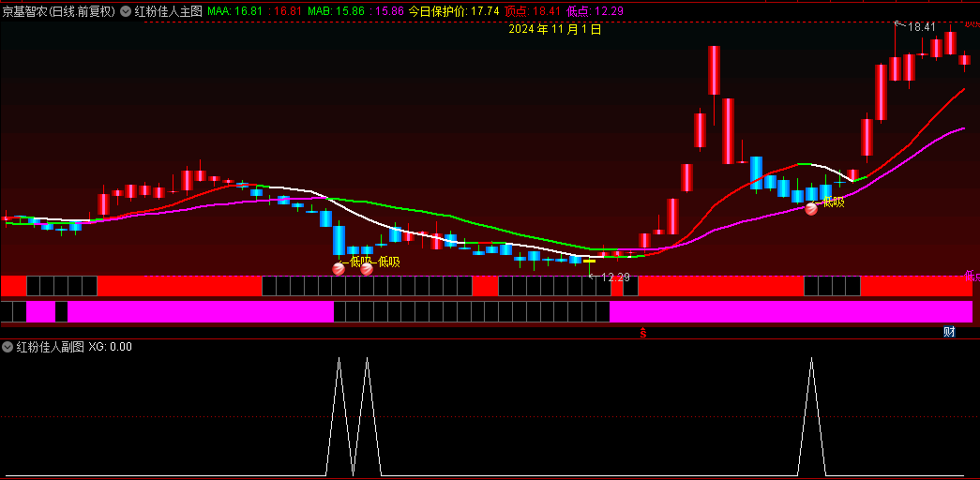Click the MAA: 16.81 value
The image size is (980, 480).
234,10
